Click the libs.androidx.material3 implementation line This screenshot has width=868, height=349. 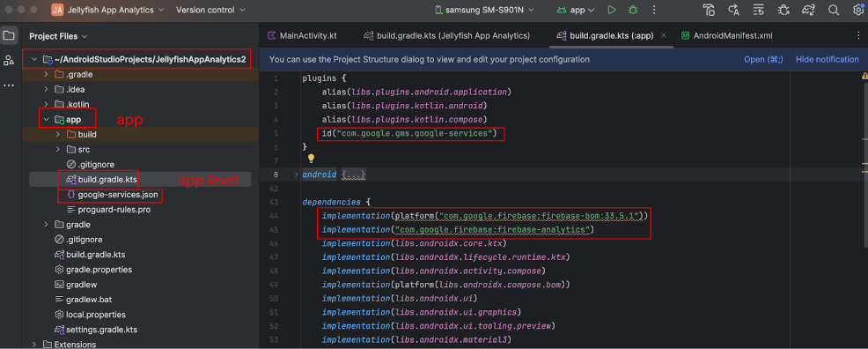416,339
